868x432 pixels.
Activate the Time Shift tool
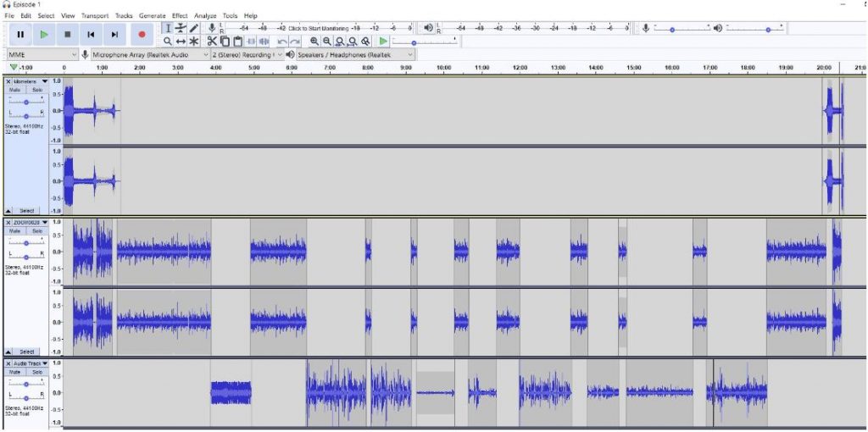click(x=181, y=41)
